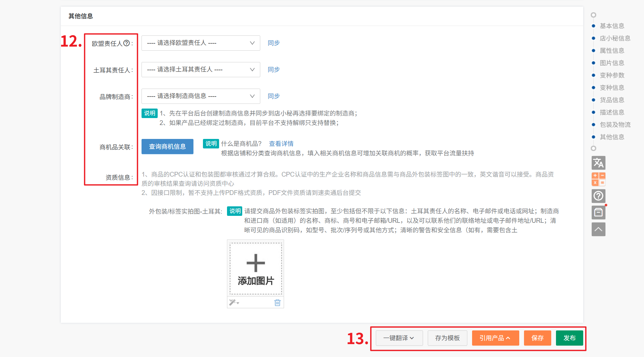Screen dimensions: 644x357
Task: Click the 添加图片 upload box
Action: coord(256,268)
